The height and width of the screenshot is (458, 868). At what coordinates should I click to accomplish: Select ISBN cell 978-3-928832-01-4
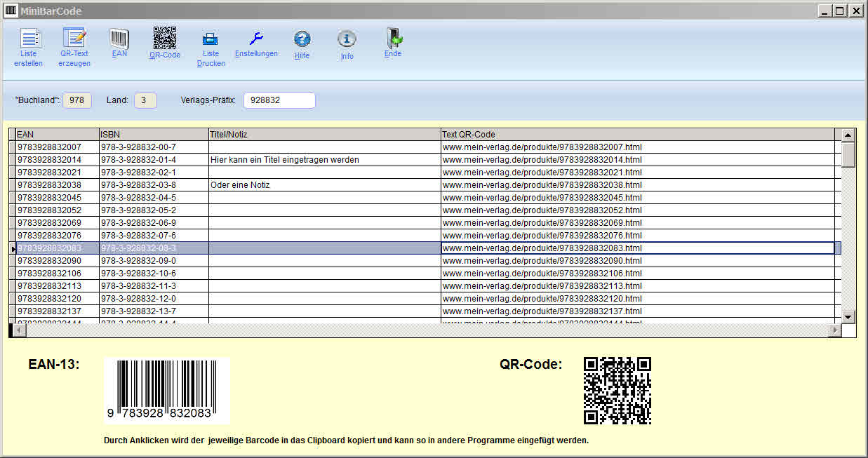[x=154, y=160]
